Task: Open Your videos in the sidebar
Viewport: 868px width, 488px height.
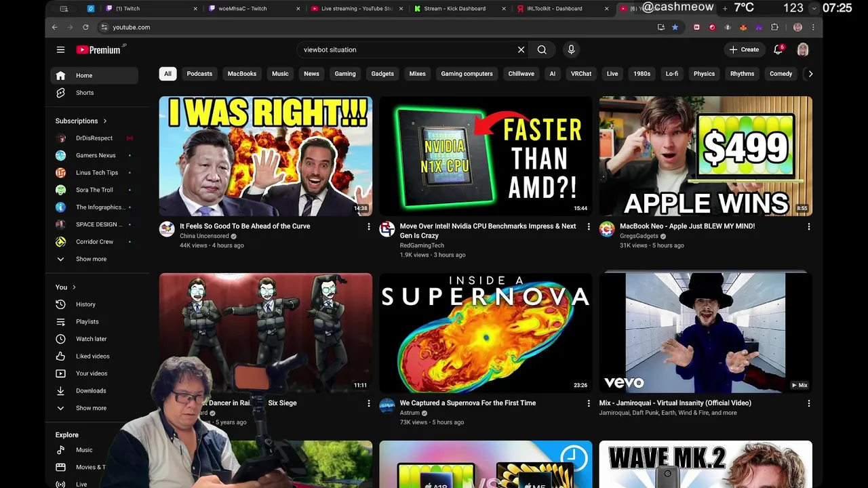Action: 94,373
